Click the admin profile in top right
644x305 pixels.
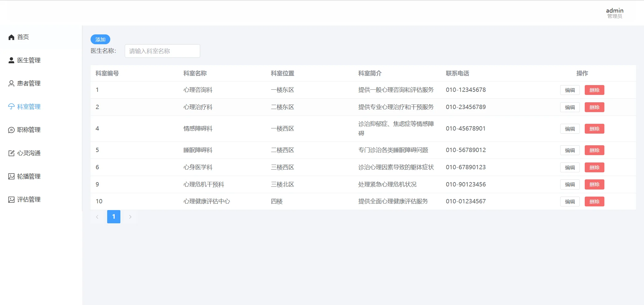click(x=615, y=12)
